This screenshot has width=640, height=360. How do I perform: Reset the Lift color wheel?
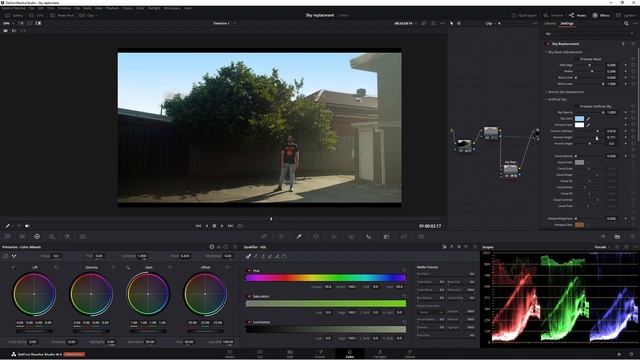tap(56, 267)
